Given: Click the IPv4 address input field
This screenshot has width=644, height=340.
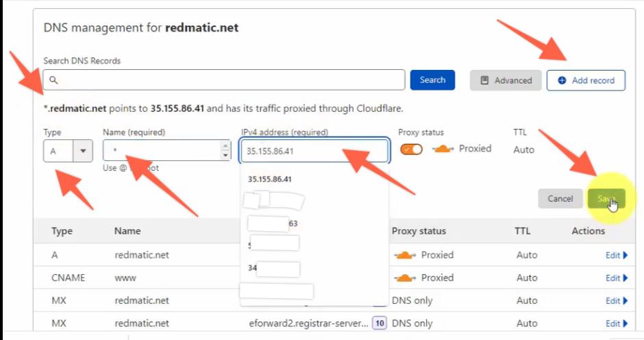Looking at the screenshot, I should tap(314, 151).
